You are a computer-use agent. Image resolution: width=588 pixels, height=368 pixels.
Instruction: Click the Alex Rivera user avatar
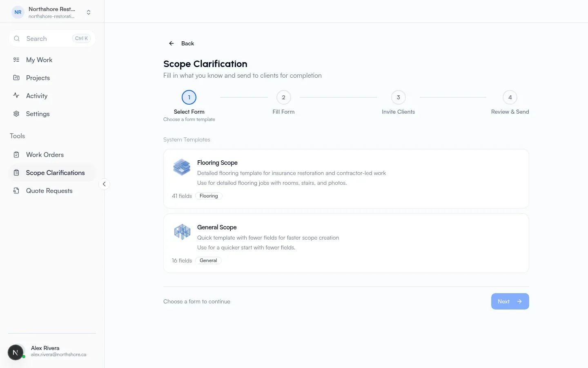(x=16, y=352)
